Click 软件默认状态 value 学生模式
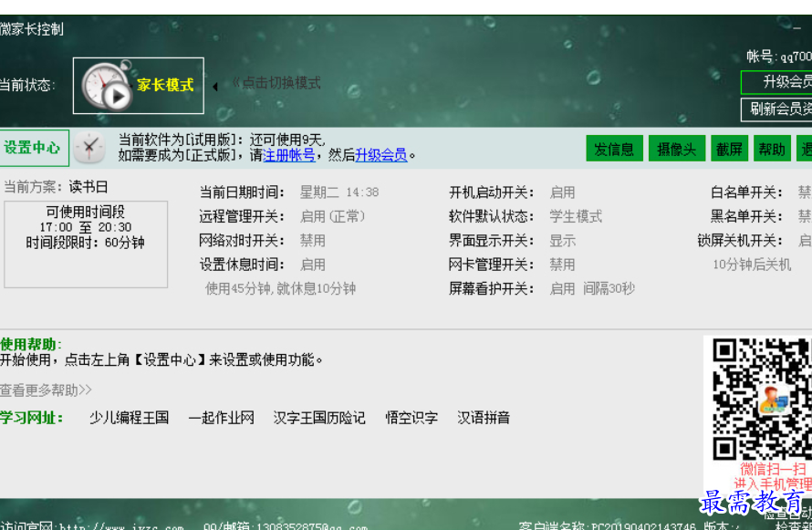812x530 pixels. (x=576, y=216)
